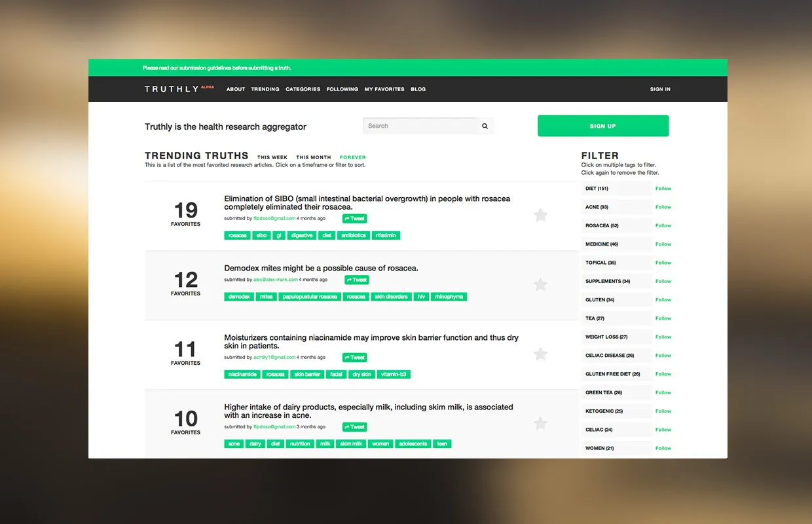Click the SIGN UP button

click(602, 126)
